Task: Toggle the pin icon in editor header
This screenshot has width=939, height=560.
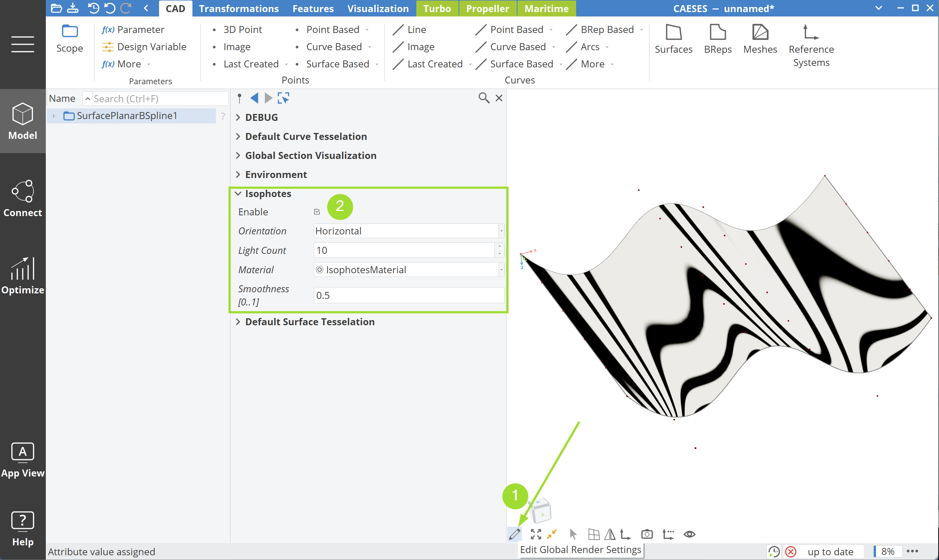Action: [x=239, y=98]
